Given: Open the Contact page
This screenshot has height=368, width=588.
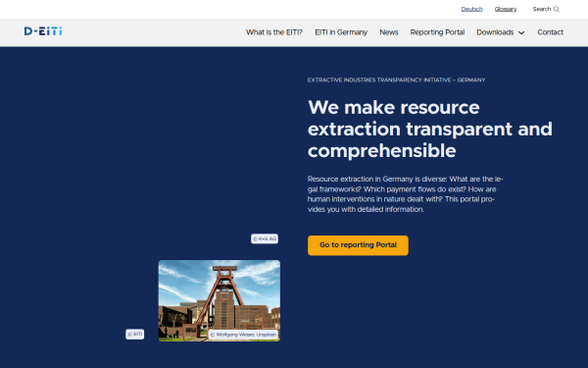Looking at the screenshot, I should point(550,32).
